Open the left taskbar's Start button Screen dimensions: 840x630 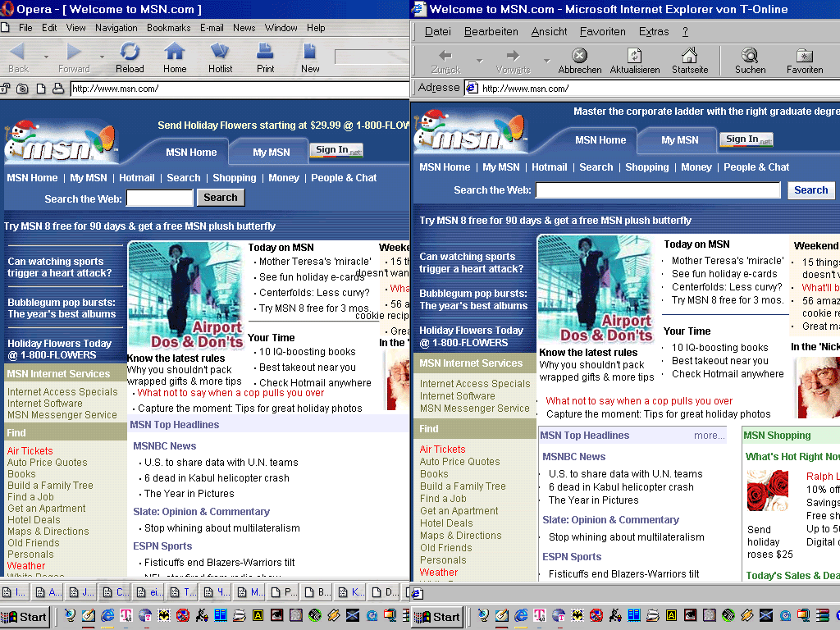(24, 617)
